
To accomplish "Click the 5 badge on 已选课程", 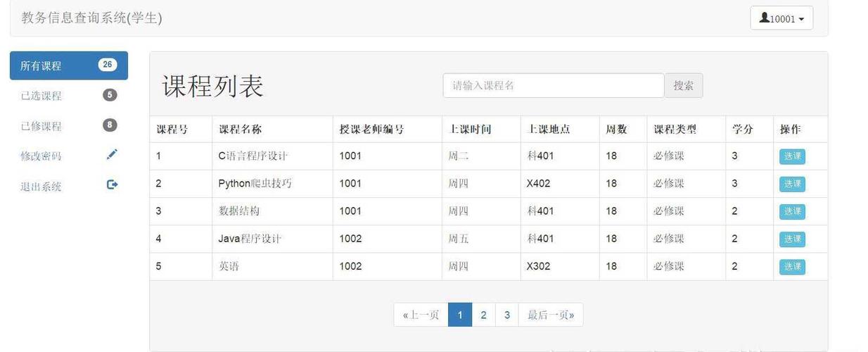I will [x=110, y=95].
